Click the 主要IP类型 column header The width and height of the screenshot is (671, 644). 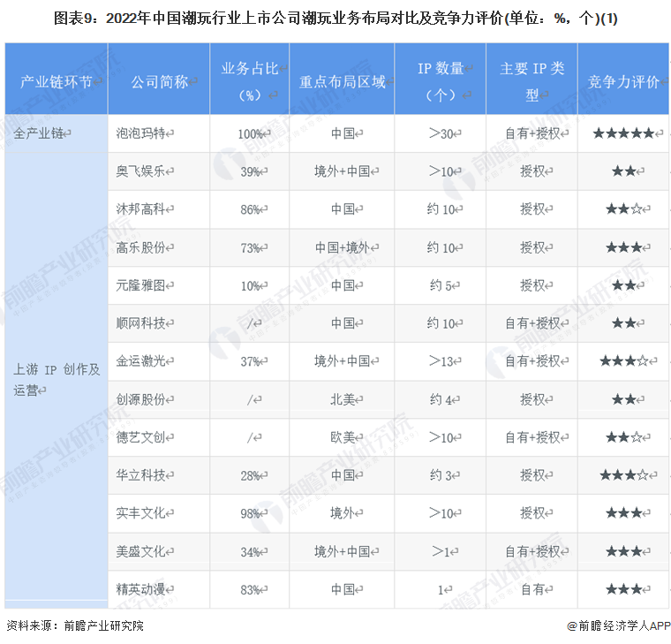coord(532,79)
